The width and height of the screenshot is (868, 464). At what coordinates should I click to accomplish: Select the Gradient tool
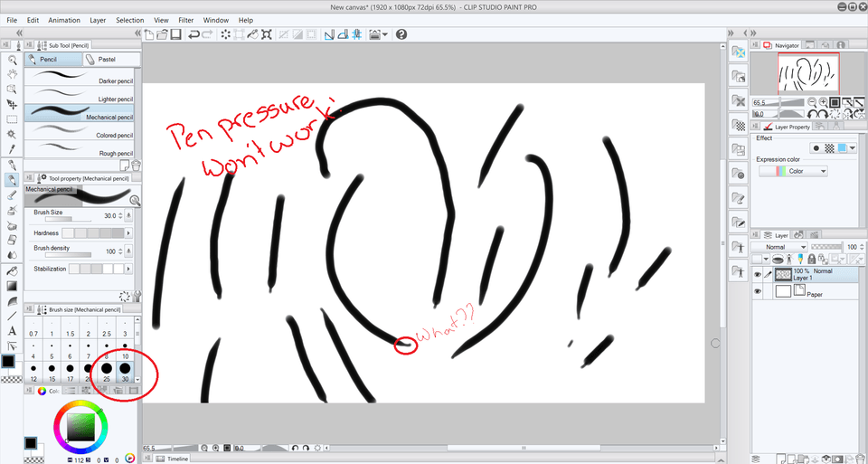12,286
